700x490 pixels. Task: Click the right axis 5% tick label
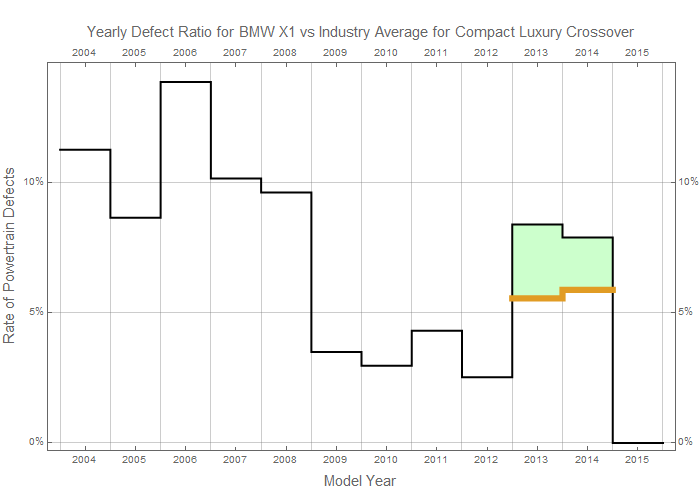[x=687, y=312]
